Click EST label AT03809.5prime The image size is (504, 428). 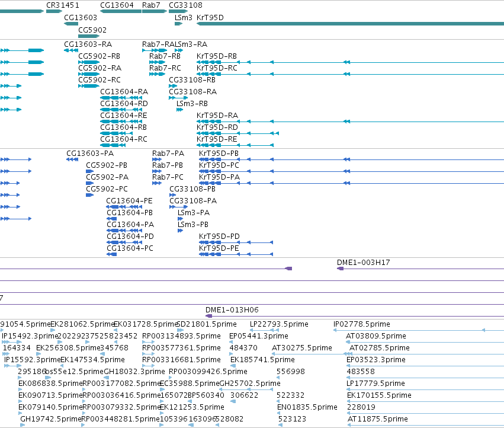point(376,336)
